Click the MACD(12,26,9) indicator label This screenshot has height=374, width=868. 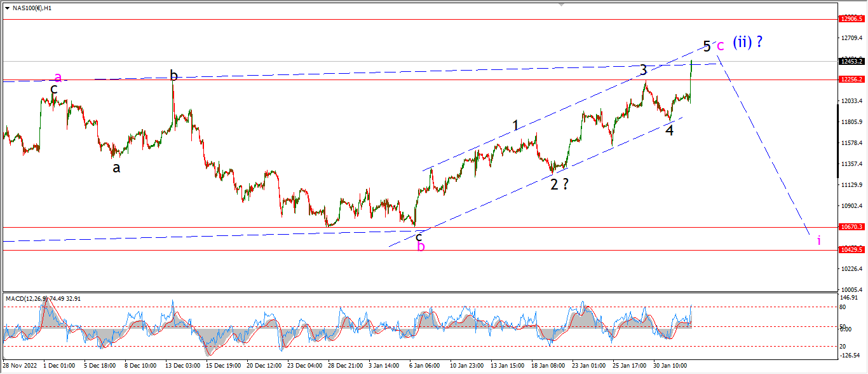click(27, 298)
